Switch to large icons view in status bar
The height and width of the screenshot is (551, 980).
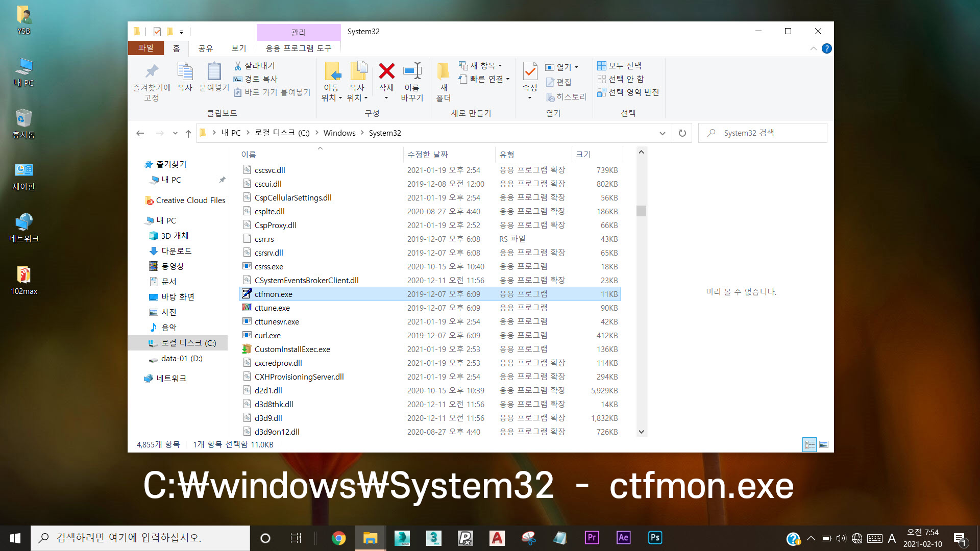coord(824,445)
